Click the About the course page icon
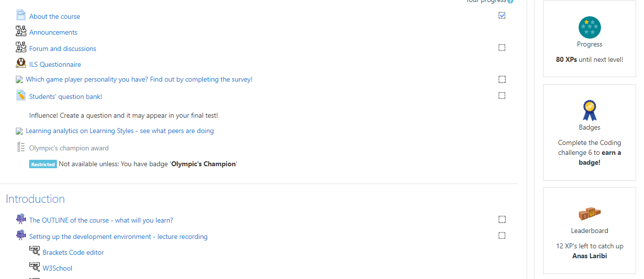 (x=21, y=15)
